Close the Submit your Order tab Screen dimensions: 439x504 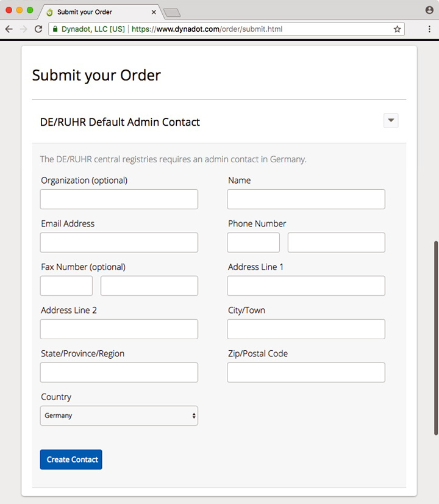point(154,12)
